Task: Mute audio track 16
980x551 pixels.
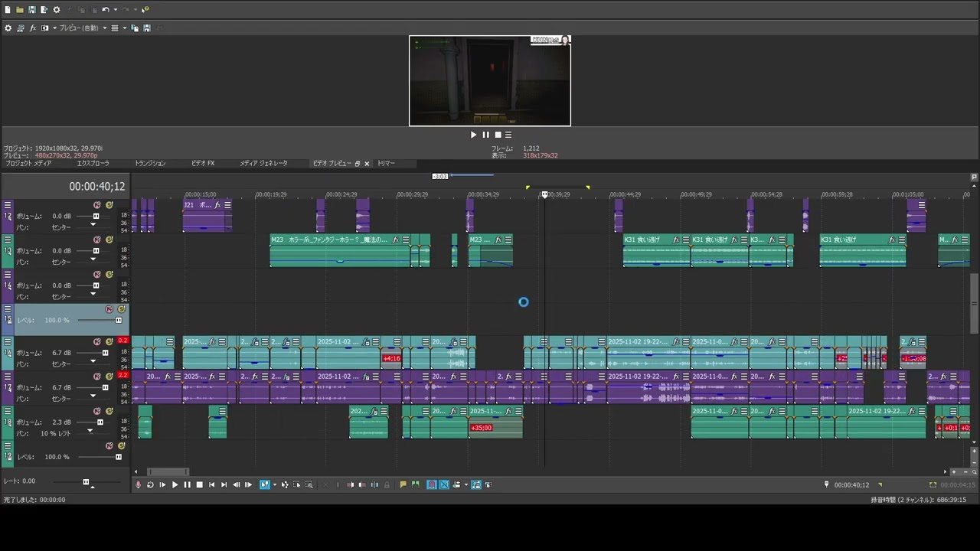Action: [97, 341]
